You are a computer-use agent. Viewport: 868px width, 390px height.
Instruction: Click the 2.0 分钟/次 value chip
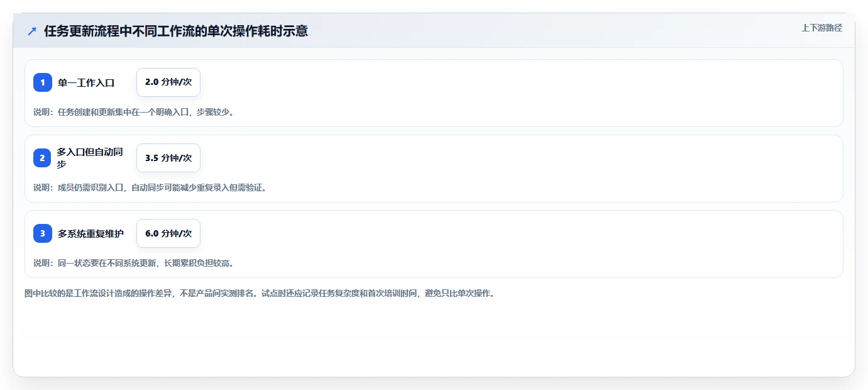tap(168, 82)
